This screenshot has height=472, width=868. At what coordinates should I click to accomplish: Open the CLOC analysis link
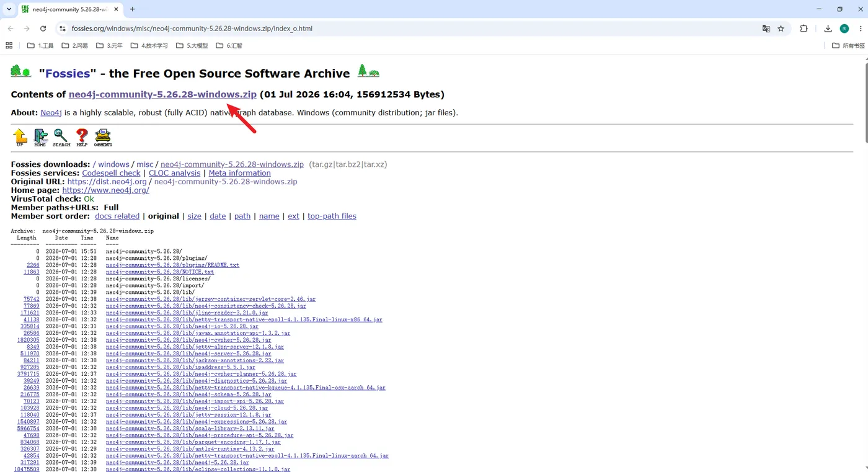pyautogui.click(x=174, y=173)
